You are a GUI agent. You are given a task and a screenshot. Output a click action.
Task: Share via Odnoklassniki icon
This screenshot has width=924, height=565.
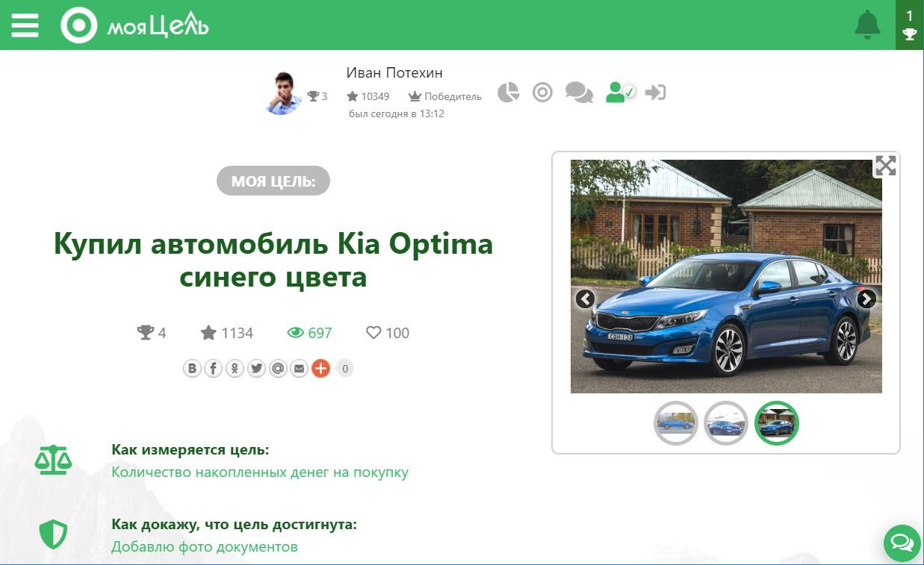click(235, 368)
